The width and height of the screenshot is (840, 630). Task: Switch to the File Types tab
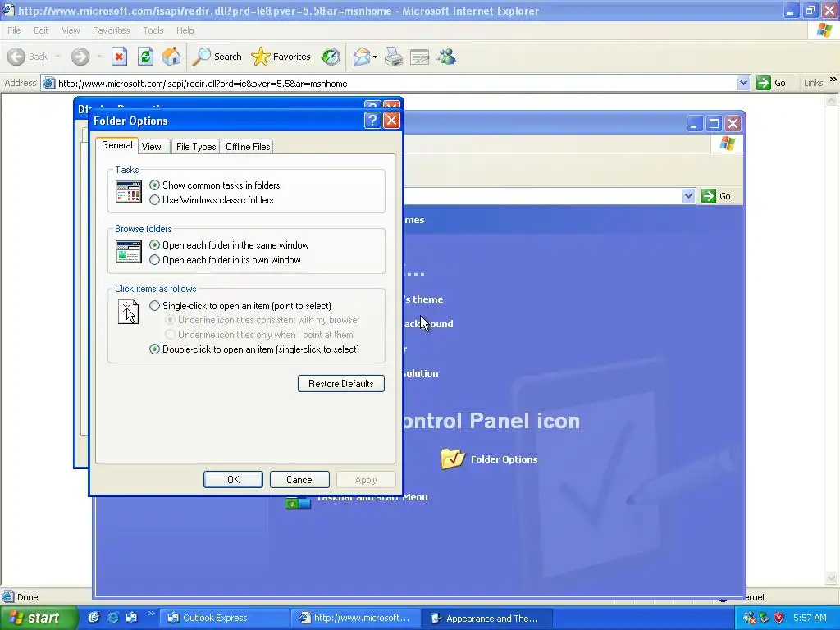click(x=196, y=147)
